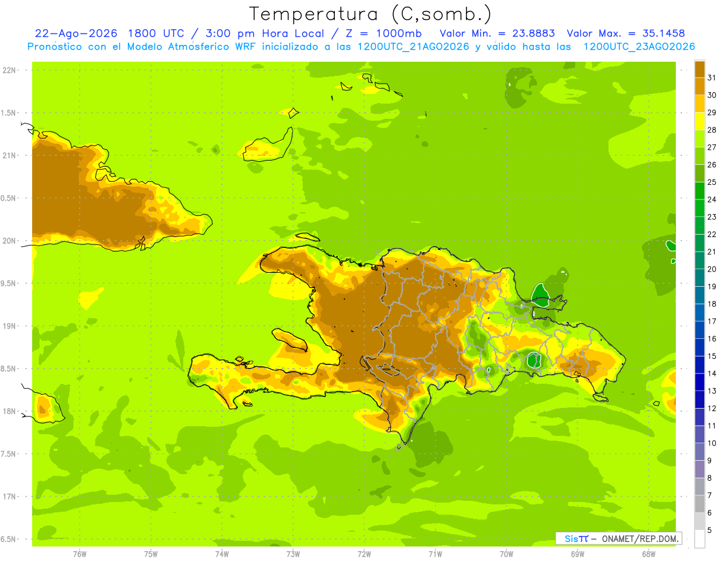
Task: Click the '26' legend value
Action: pos(712,164)
